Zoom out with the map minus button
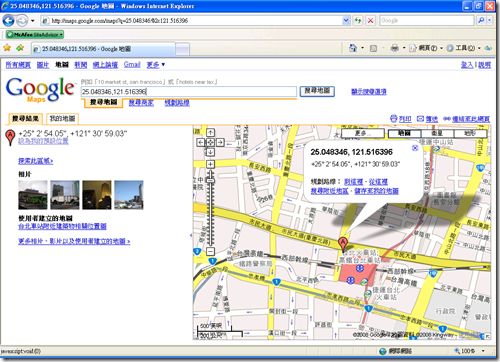 coord(210,251)
